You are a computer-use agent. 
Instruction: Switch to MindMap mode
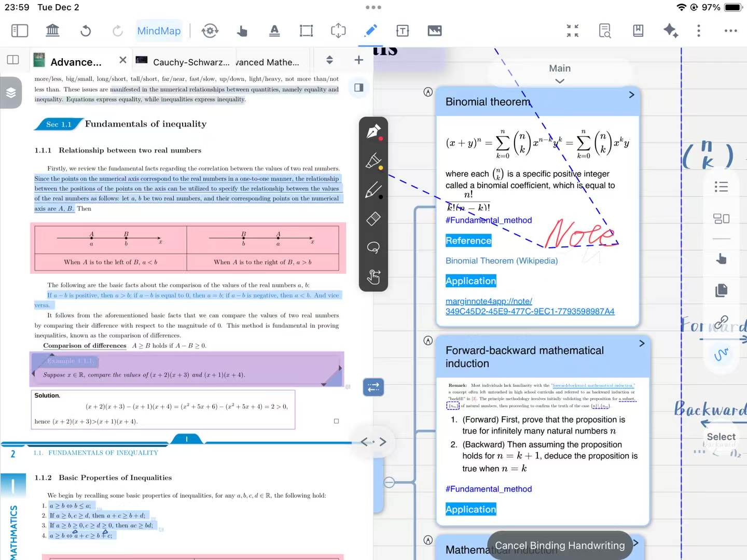click(159, 31)
